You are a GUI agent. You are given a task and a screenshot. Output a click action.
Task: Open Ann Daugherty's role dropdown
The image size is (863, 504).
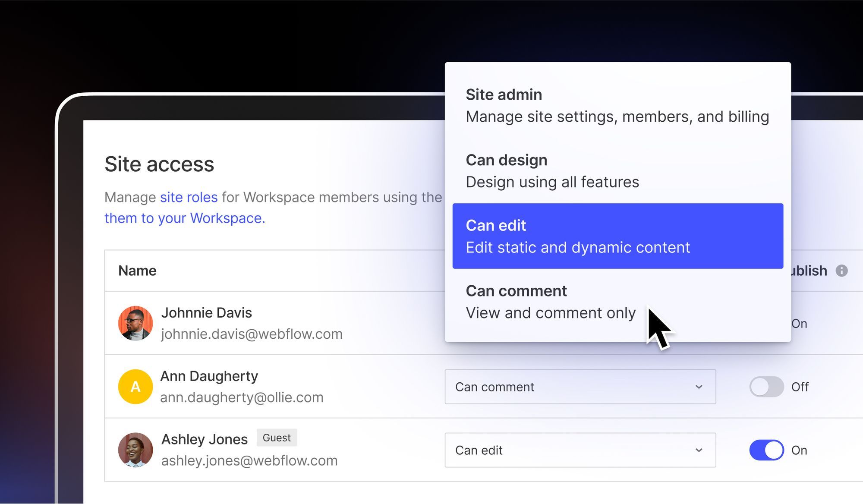[x=580, y=387]
